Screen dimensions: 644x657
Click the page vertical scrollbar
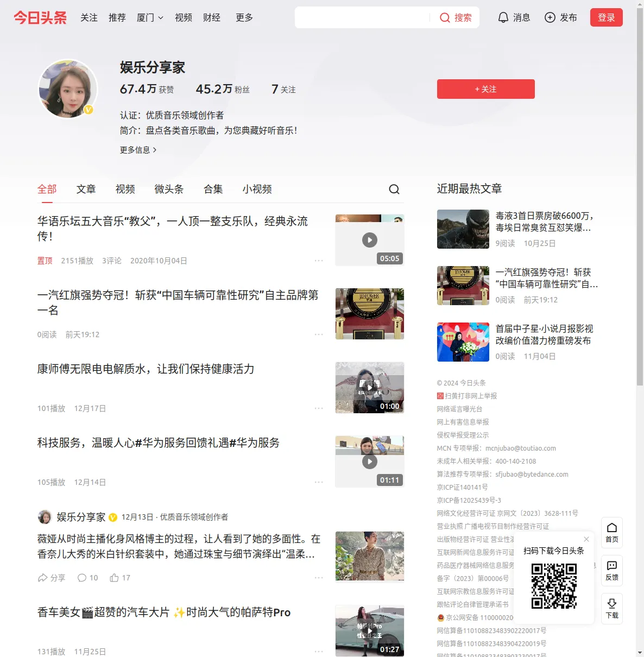pos(640,195)
